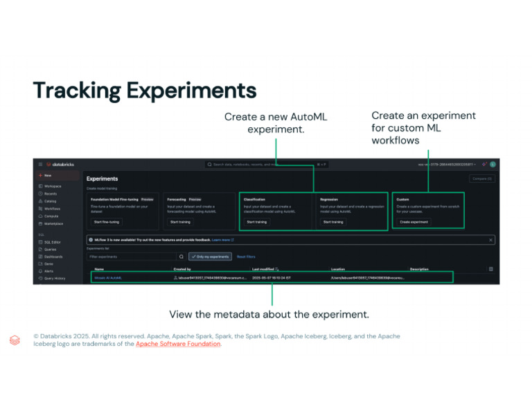Click the New button in the sidebar
Viewport: 532px width, 411px height.
(x=57, y=176)
